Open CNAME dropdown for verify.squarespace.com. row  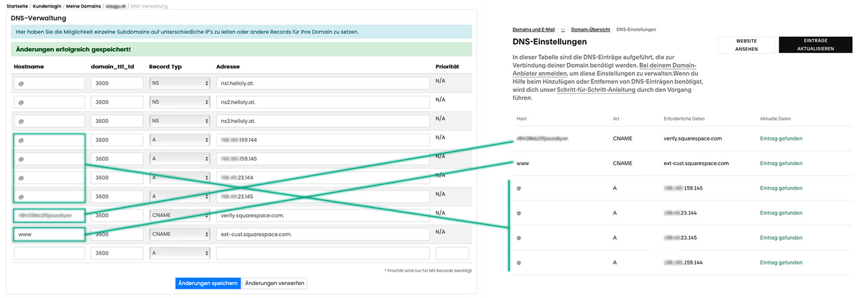180,215
